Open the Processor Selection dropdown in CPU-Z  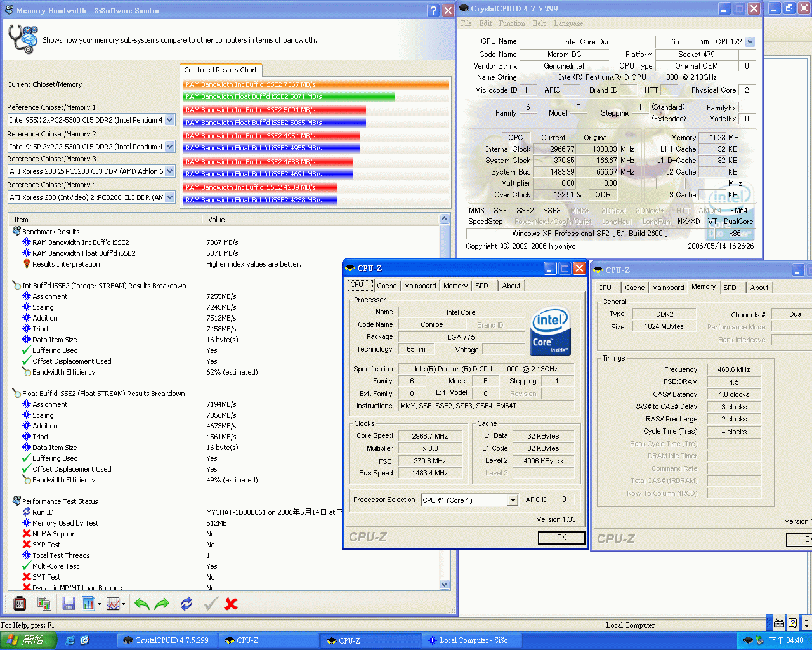point(513,500)
